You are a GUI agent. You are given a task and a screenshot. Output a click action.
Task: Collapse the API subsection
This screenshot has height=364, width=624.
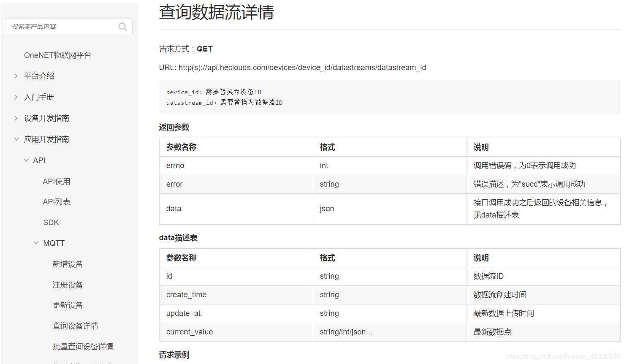tap(38, 160)
